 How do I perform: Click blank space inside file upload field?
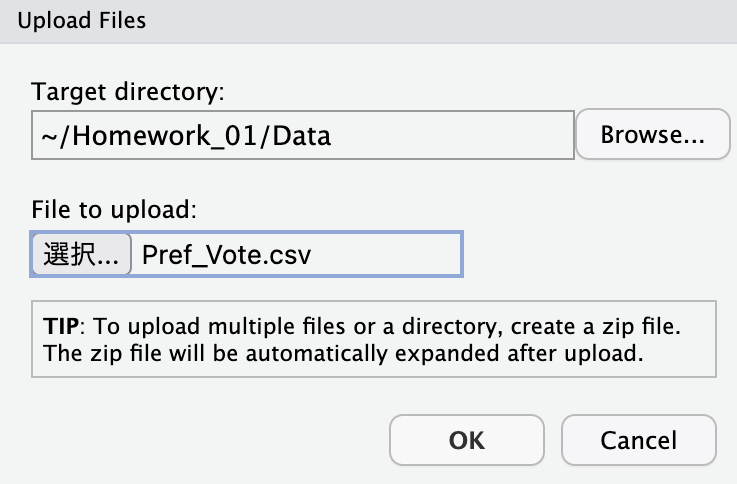[385, 254]
